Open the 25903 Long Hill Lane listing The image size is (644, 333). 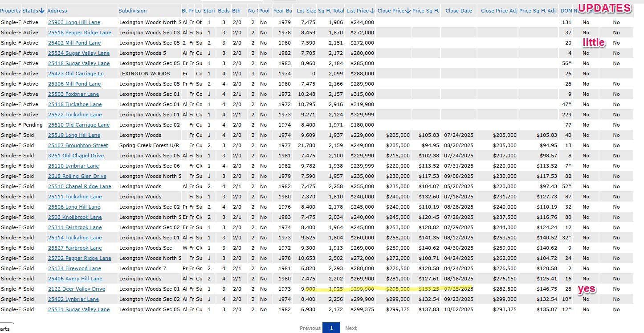point(74,22)
